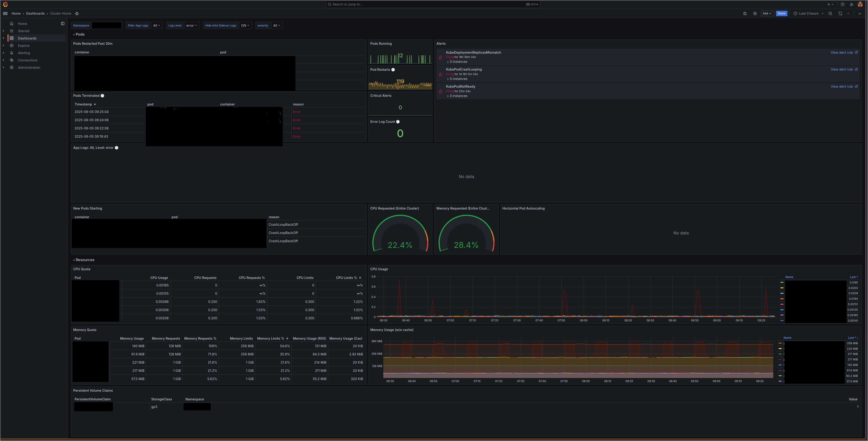Click firing icon beside KubePodCrashLooping alert

pos(440,74)
